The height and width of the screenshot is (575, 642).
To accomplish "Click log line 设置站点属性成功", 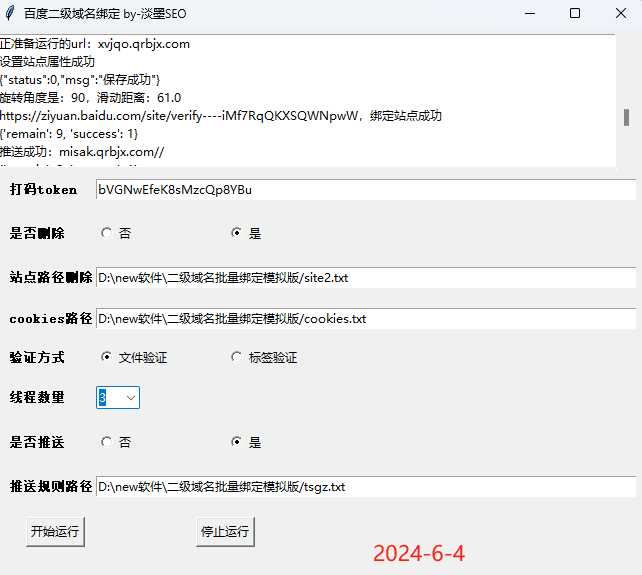I will tap(47, 62).
